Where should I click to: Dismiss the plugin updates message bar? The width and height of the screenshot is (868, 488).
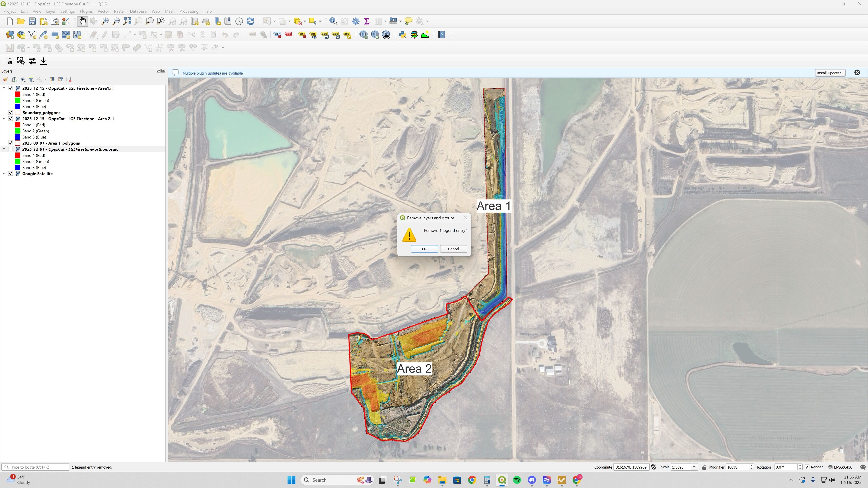(x=857, y=73)
